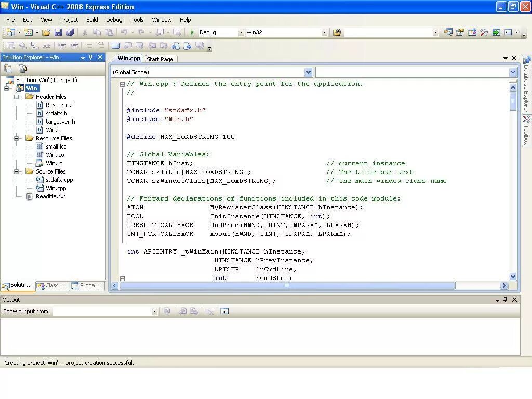The width and height of the screenshot is (532, 399).
Task: Switch to the Property Manager tab
Action: [x=87, y=286]
